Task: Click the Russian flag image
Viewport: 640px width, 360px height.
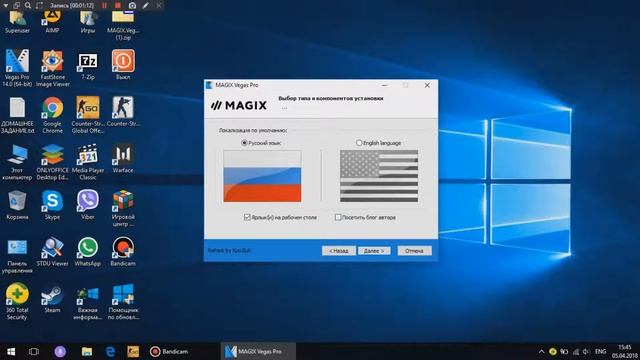Action: tap(262, 176)
